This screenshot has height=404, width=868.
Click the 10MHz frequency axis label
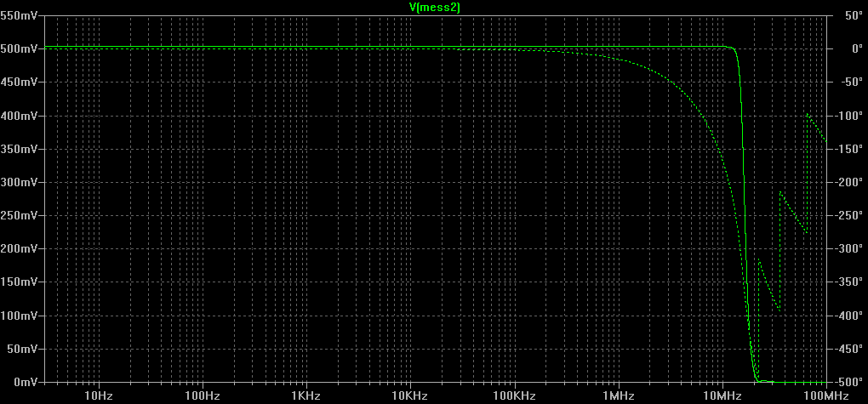point(722,395)
